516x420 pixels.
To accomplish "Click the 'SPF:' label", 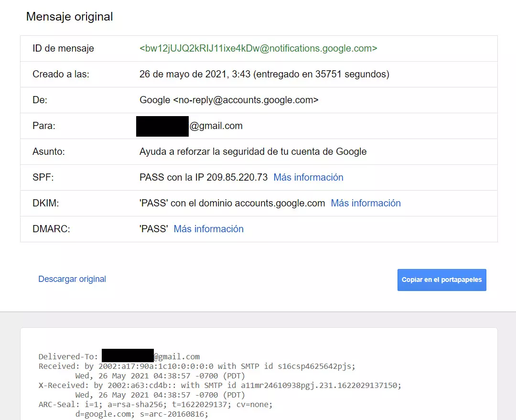I will coord(43,177).
